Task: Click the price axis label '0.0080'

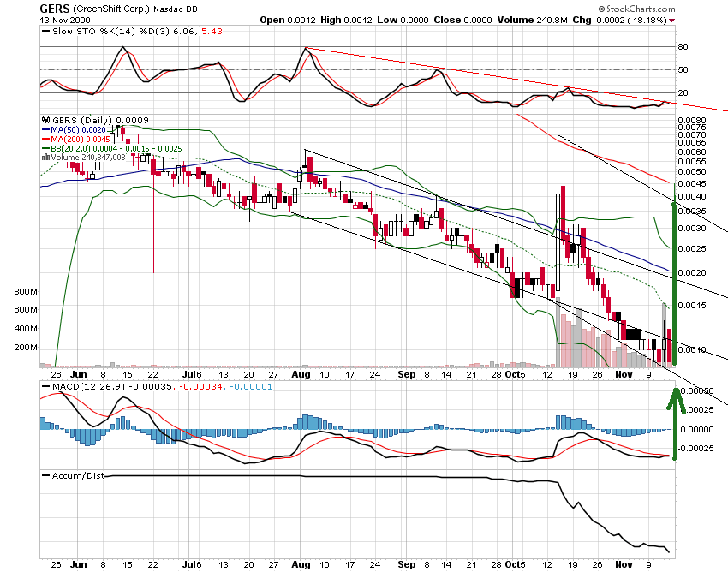Action: (x=692, y=121)
